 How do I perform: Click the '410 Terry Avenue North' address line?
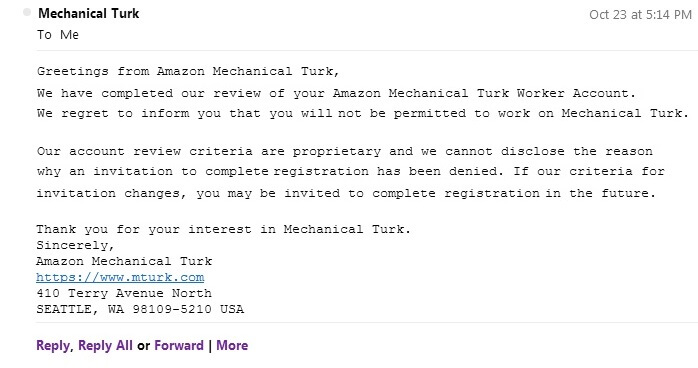(124, 293)
